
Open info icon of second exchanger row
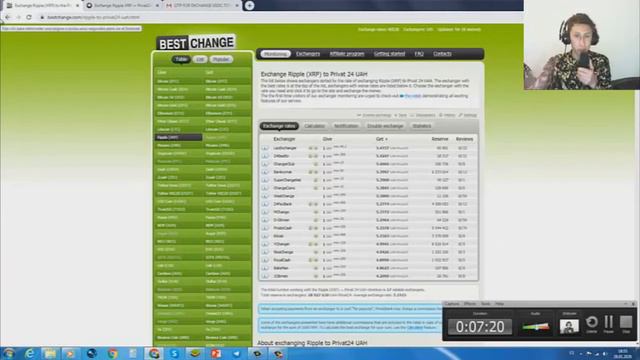265,156
